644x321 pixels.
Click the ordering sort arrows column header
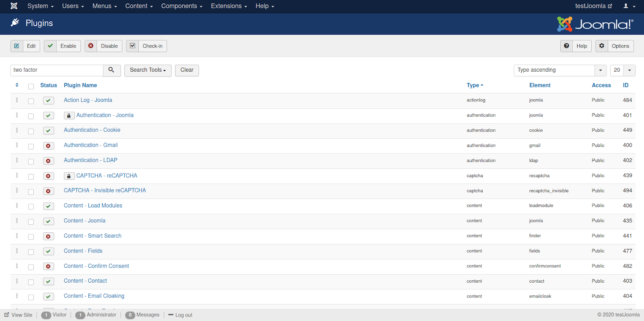pos(17,85)
